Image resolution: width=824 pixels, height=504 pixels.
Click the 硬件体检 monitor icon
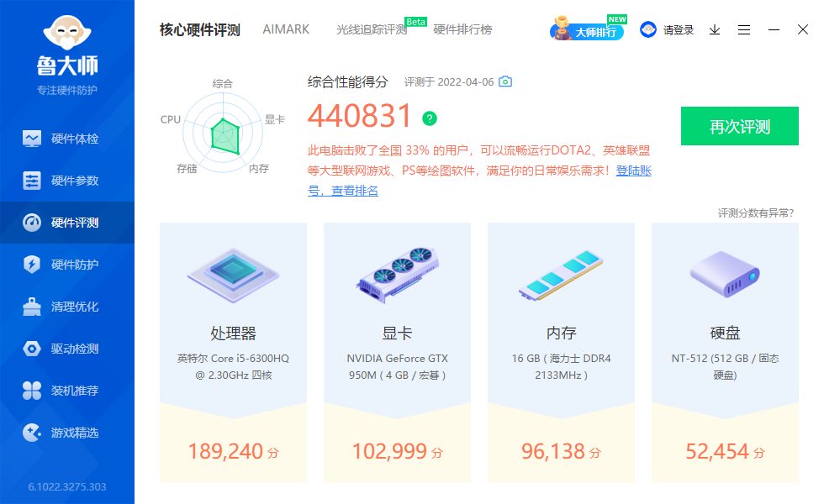tap(32, 139)
